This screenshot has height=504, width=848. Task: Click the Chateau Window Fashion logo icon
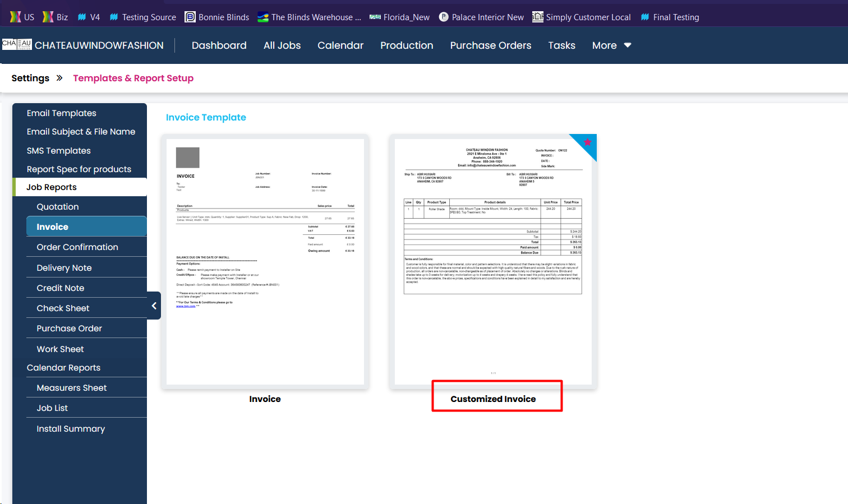(17, 45)
